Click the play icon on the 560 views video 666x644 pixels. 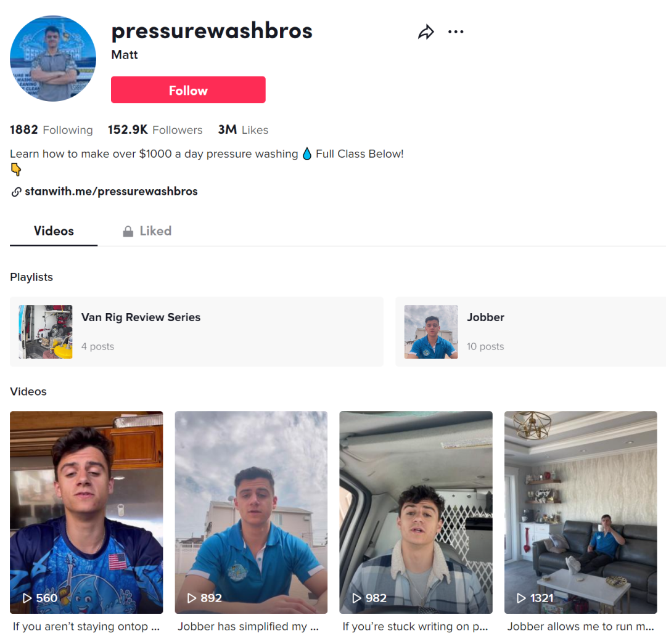point(27,598)
